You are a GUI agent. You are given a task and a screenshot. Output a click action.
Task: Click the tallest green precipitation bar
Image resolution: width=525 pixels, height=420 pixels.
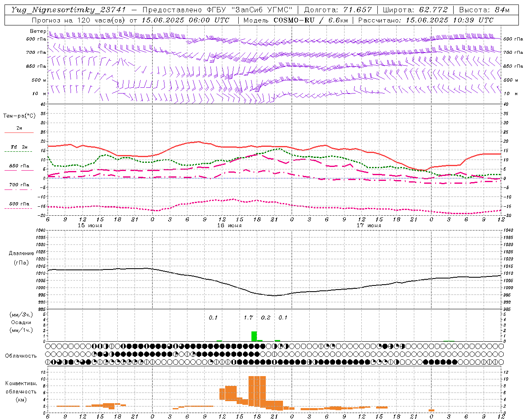(x=254, y=336)
